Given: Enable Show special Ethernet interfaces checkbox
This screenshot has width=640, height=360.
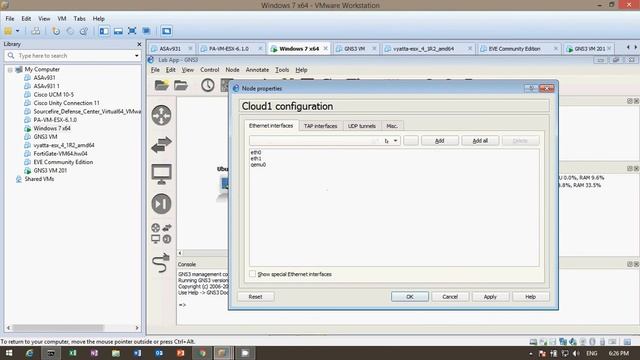Looking at the screenshot, I should tap(253, 274).
